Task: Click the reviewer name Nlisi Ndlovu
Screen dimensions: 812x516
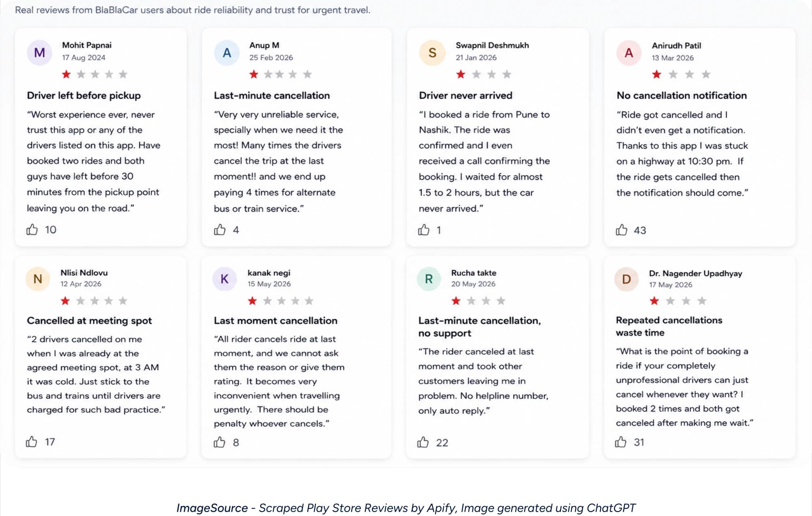Action: click(84, 273)
